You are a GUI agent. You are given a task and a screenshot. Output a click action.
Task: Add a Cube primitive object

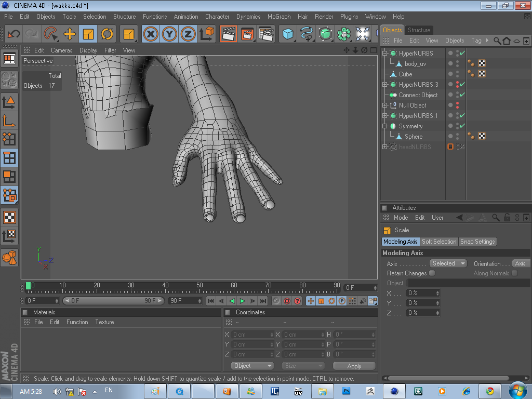click(x=288, y=34)
